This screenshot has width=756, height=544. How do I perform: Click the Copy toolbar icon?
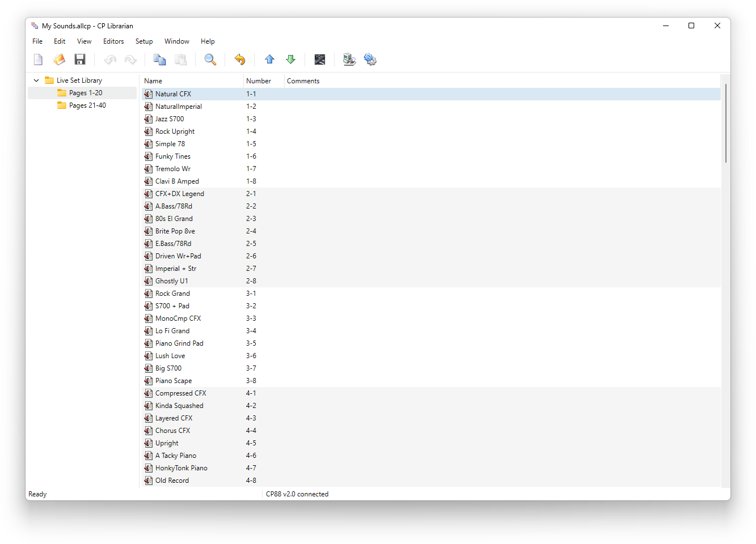point(160,59)
